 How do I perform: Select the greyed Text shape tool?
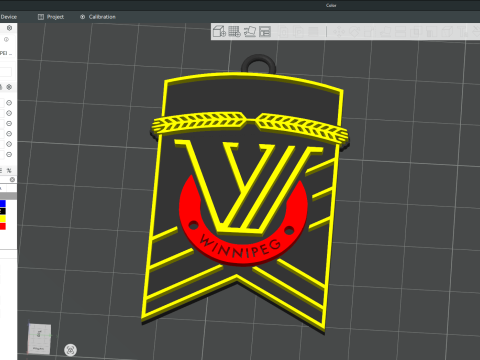462,32
